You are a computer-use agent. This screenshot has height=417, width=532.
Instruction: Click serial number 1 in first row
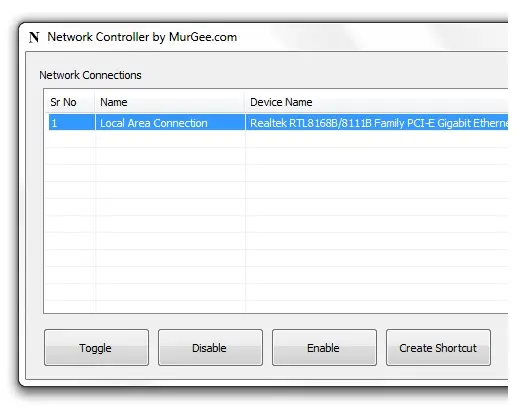coord(72,123)
